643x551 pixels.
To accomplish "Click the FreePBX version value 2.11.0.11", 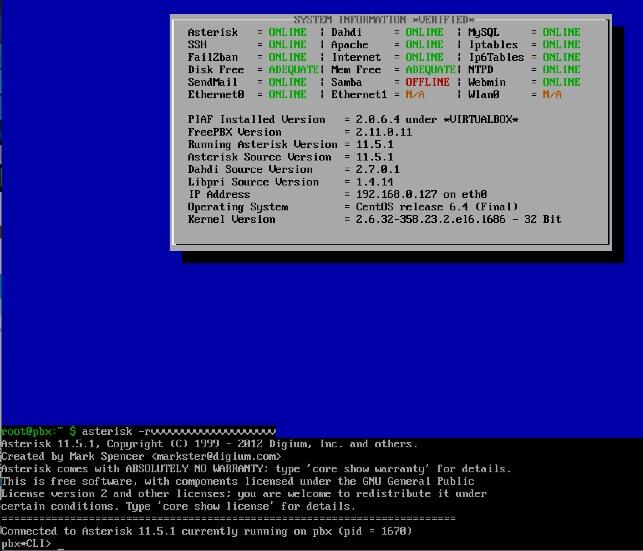I will [x=384, y=132].
